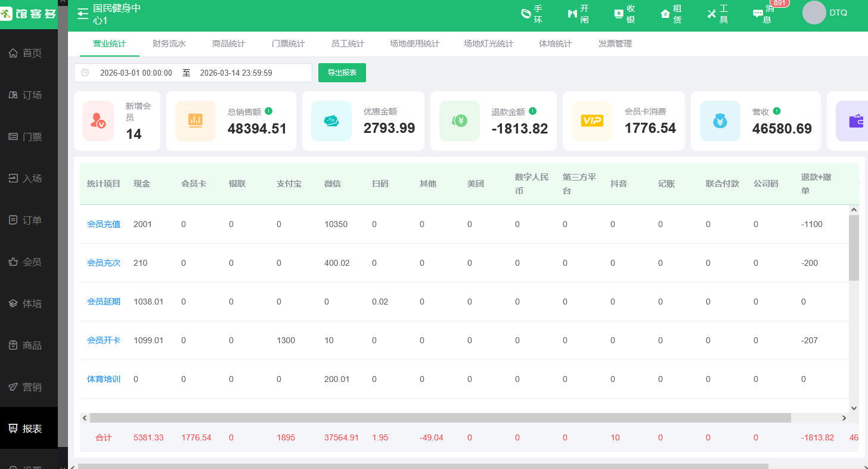Switch to the 财务流水 tab

[x=169, y=44]
